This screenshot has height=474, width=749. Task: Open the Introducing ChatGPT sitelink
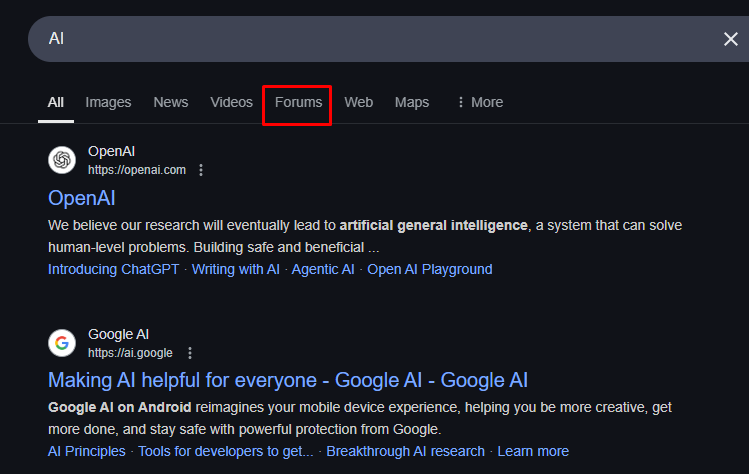coord(113,269)
